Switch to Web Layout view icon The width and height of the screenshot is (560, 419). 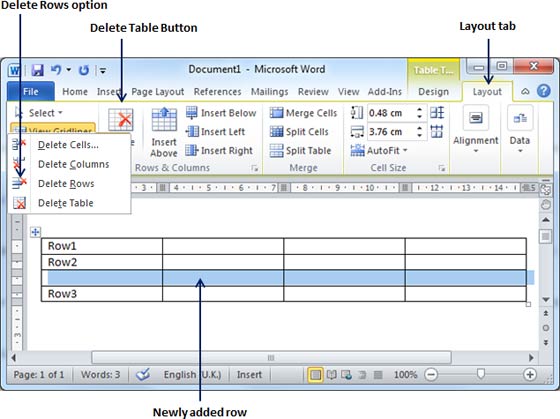(x=346, y=375)
